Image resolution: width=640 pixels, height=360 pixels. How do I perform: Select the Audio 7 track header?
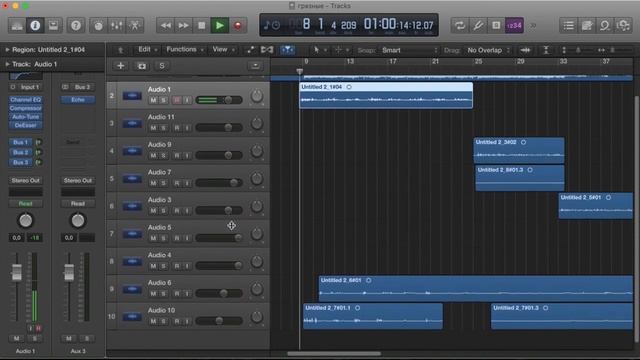[x=188, y=178]
